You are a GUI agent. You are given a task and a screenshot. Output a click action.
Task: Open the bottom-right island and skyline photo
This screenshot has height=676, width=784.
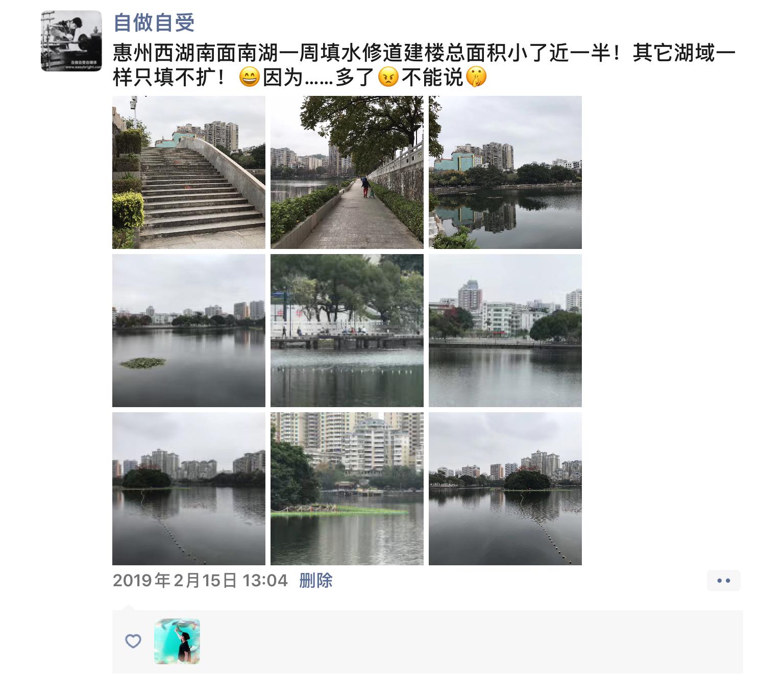tap(505, 489)
